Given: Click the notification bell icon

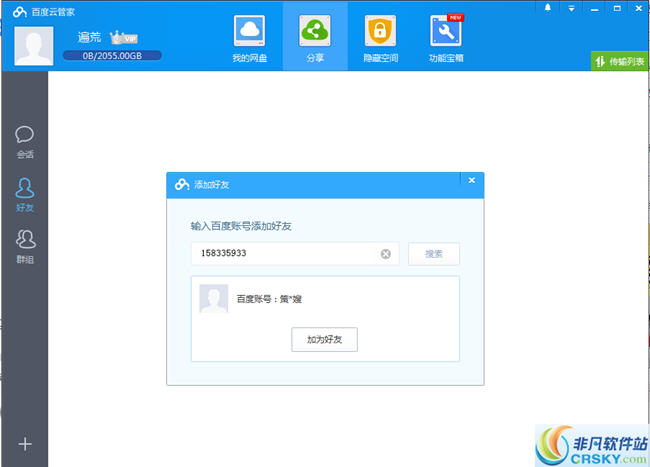Looking at the screenshot, I should click(x=548, y=8).
